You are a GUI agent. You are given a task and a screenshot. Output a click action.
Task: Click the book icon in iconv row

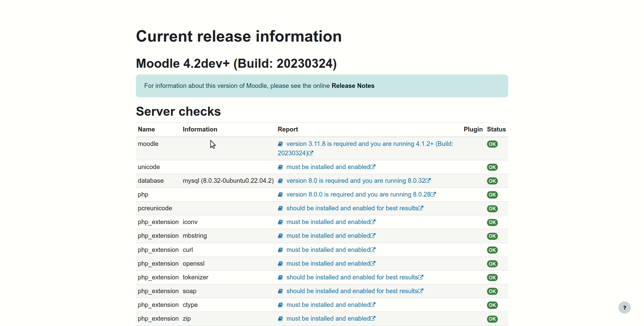tap(280, 222)
